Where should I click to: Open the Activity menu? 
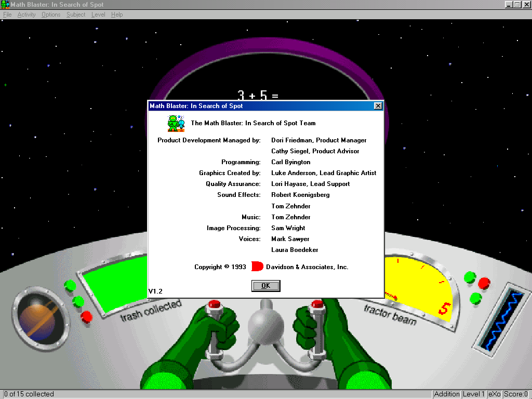tap(26, 15)
